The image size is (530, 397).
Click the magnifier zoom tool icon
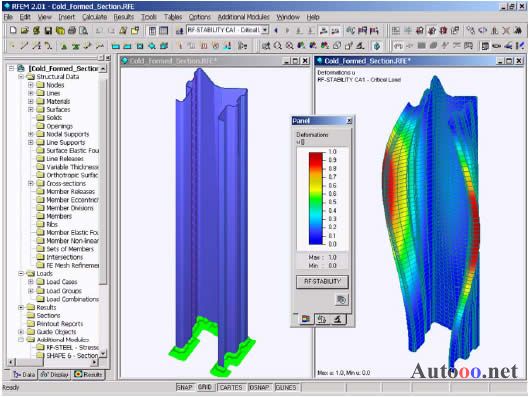pyautogui.click(x=278, y=45)
